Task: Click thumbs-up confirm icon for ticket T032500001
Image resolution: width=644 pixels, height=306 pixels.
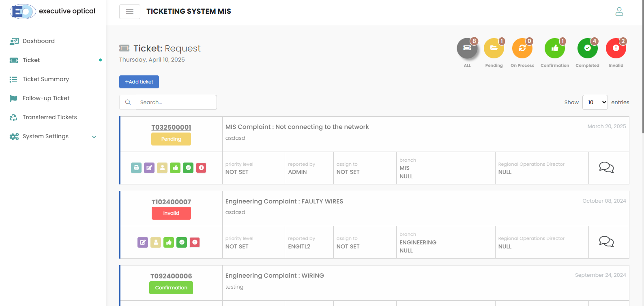Action: (175, 168)
